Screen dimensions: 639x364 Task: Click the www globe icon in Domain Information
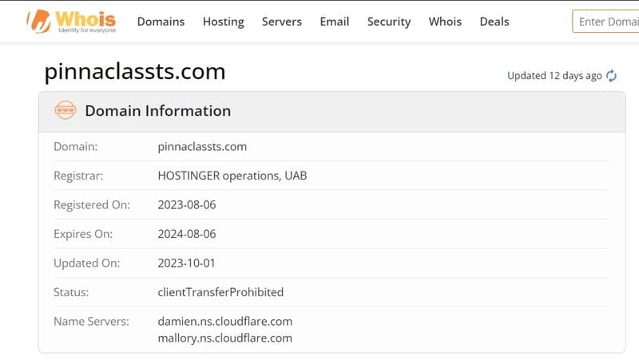[x=65, y=110]
